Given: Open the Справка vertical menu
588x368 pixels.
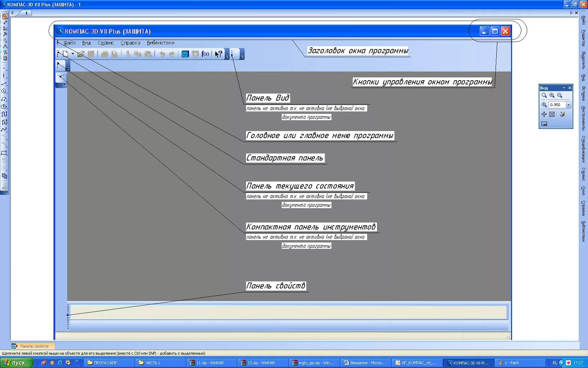Looking at the screenshot, I should [x=583, y=208].
